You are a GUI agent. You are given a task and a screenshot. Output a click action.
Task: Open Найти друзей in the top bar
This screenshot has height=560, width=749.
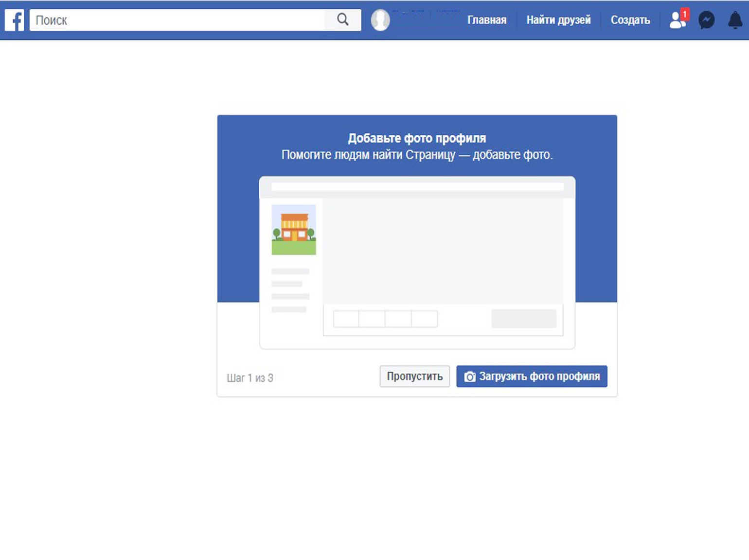[x=558, y=20]
